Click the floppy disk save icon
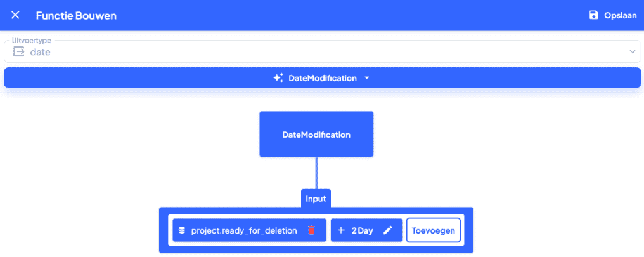The image size is (644, 257). pos(593,15)
